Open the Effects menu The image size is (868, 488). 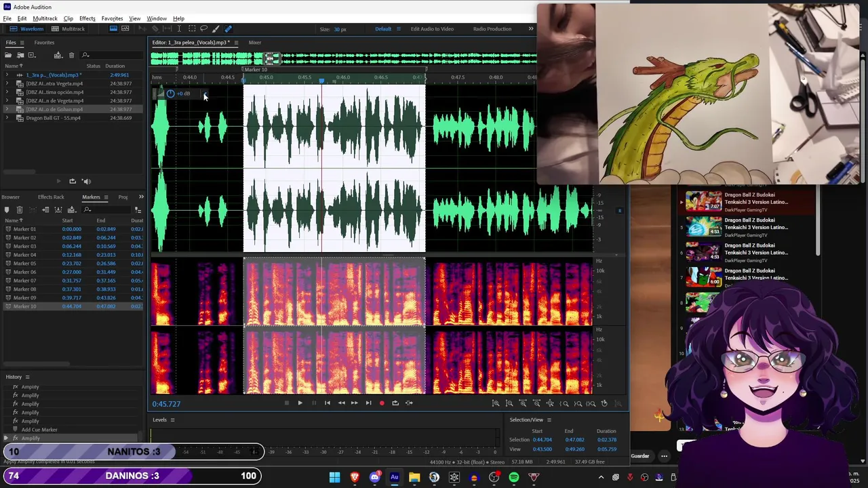87,18
